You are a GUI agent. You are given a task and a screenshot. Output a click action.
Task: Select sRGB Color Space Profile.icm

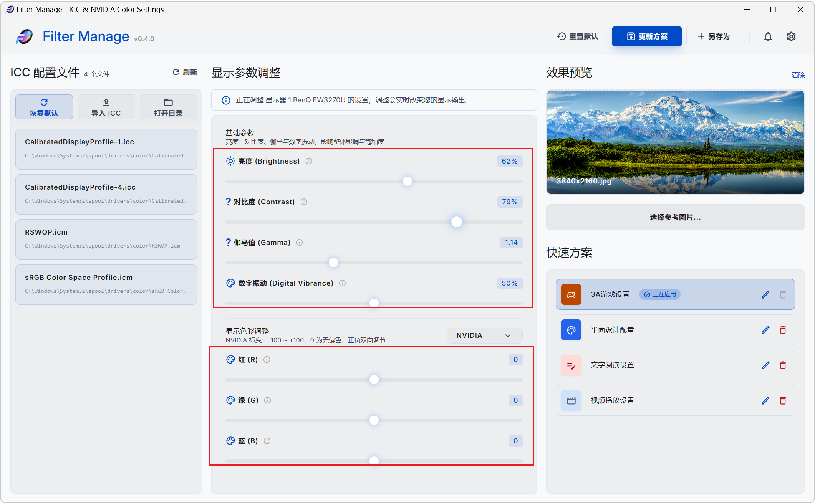(106, 285)
